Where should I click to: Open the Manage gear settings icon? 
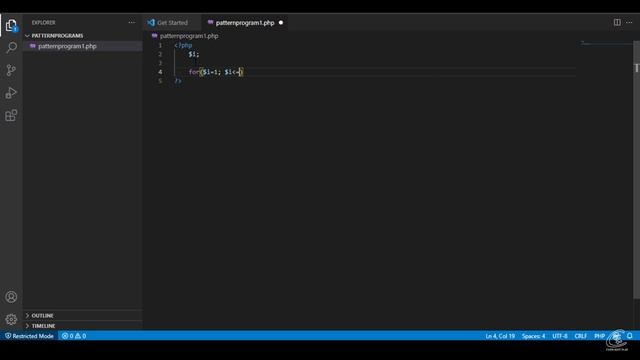tap(11, 319)
